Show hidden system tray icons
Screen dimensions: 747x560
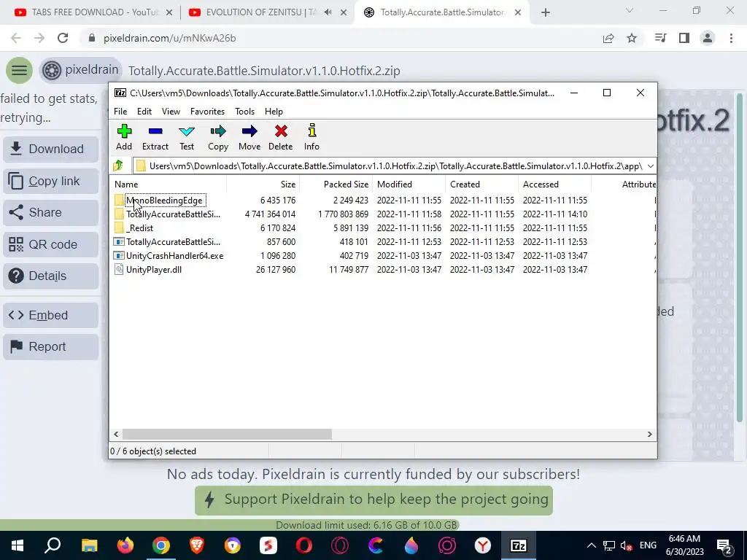tap(591, 545)
